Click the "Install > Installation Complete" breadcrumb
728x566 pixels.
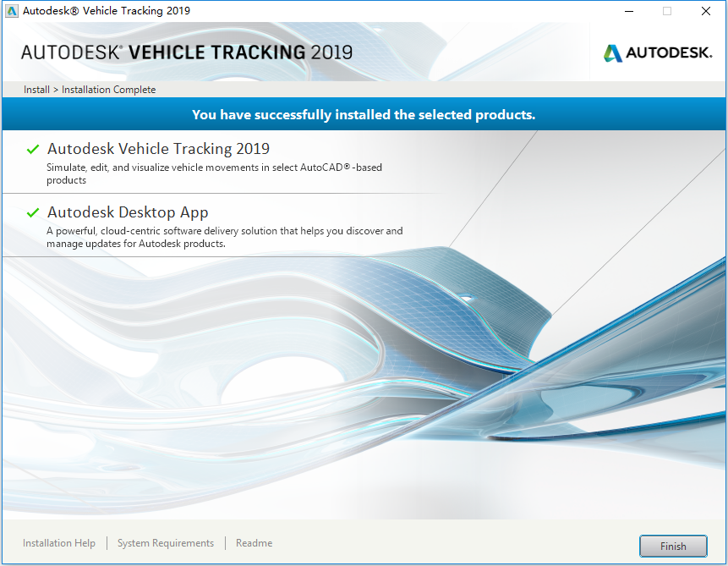point(90,89)
